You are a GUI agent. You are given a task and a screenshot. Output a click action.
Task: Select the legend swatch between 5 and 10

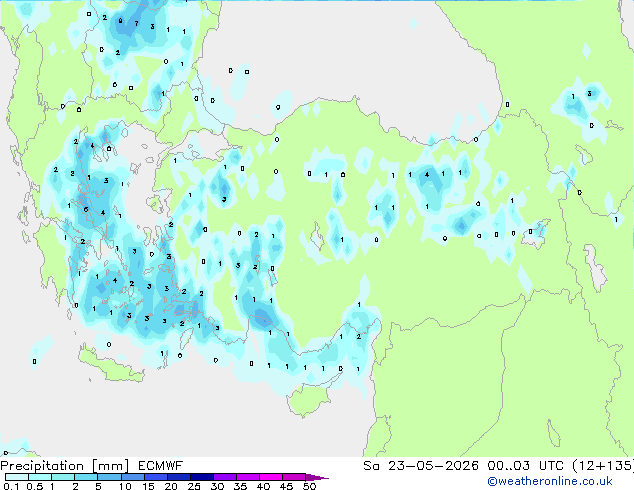[110, 477]
